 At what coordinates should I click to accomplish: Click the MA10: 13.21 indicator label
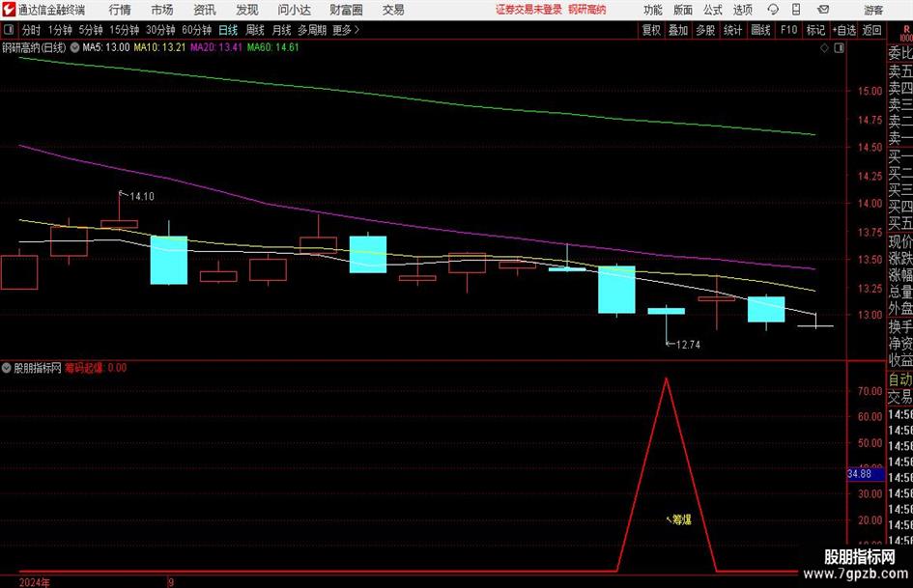pos(159,47)
